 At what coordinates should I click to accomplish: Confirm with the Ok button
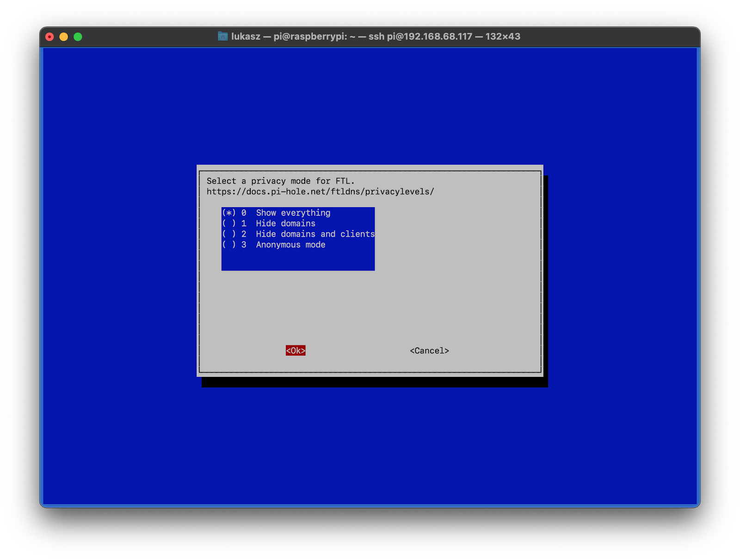[296, 351]
